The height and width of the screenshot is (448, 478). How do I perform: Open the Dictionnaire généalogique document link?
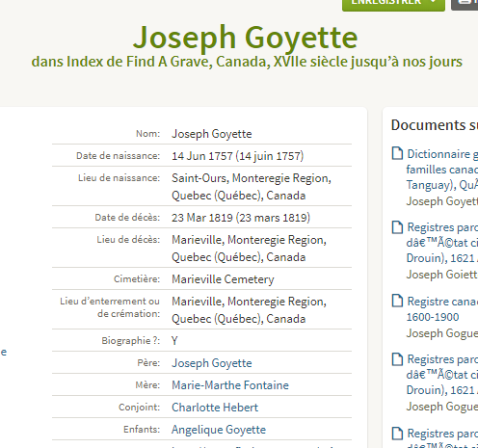point(442,170)
